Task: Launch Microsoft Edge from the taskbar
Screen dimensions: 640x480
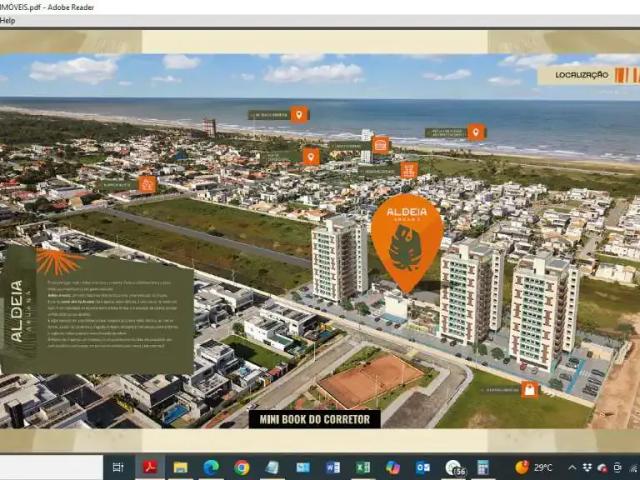Action: [x=211, y=467]
